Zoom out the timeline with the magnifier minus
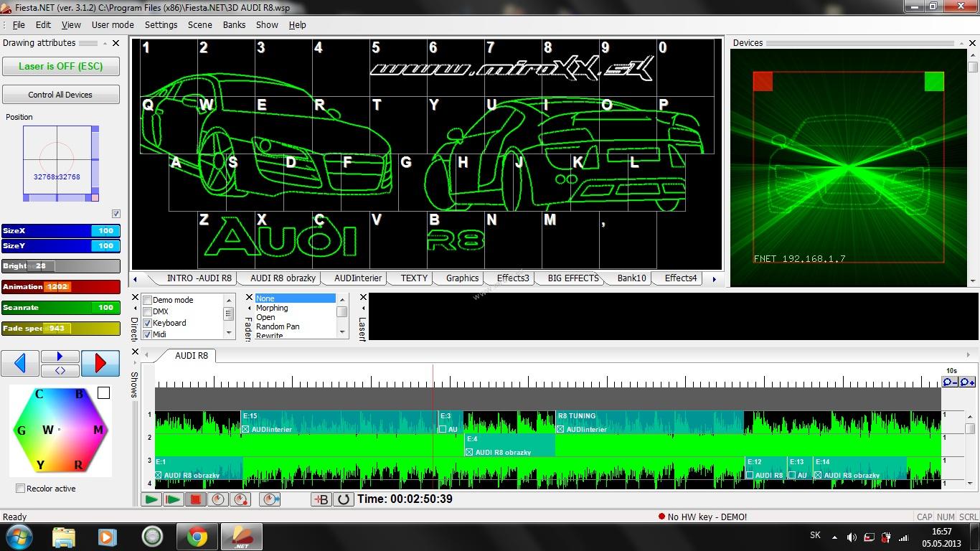 951,382
